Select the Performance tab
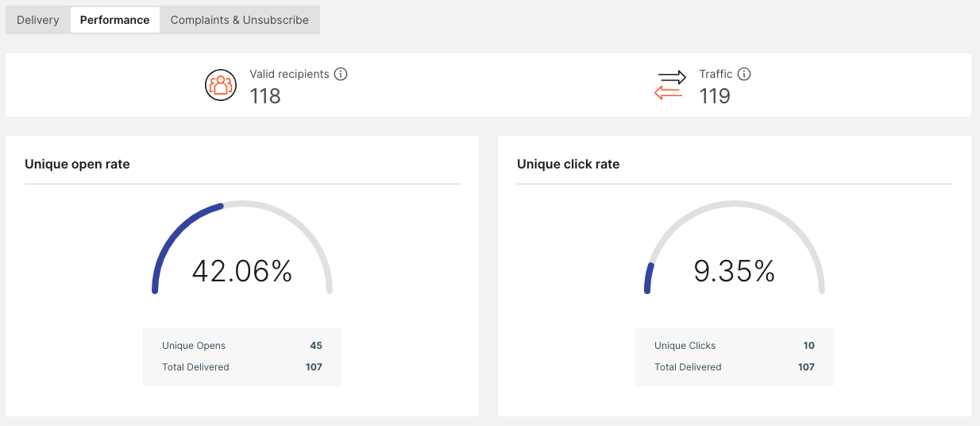The width and height of the screenshot is (980, 426). [114, 20]
